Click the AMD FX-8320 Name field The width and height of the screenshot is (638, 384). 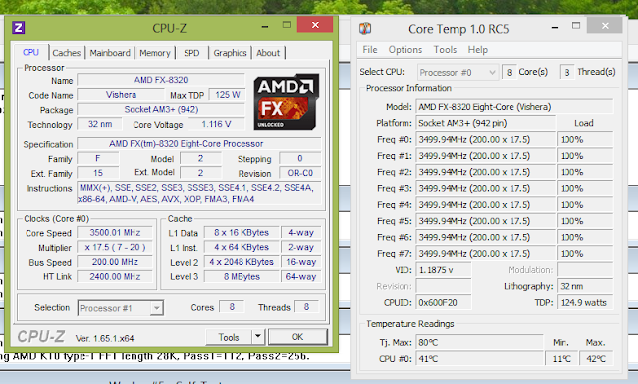tap(161, 80)
